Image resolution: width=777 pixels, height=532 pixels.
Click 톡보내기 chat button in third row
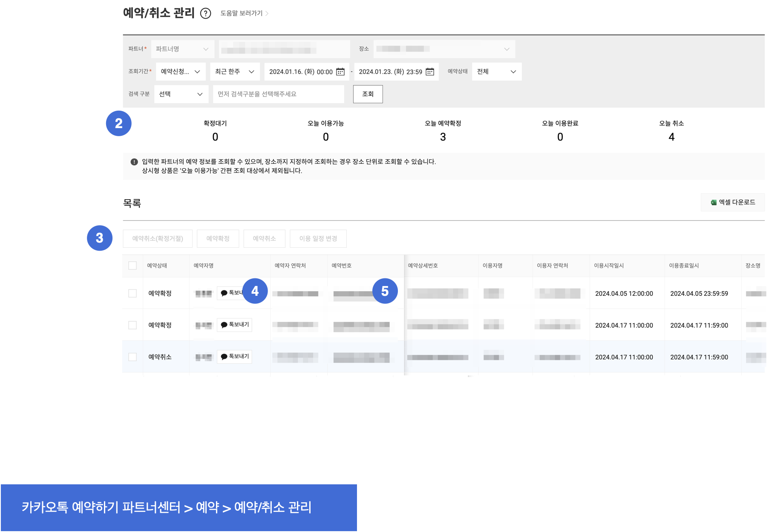pyautogui.click(x=234, y=357)
